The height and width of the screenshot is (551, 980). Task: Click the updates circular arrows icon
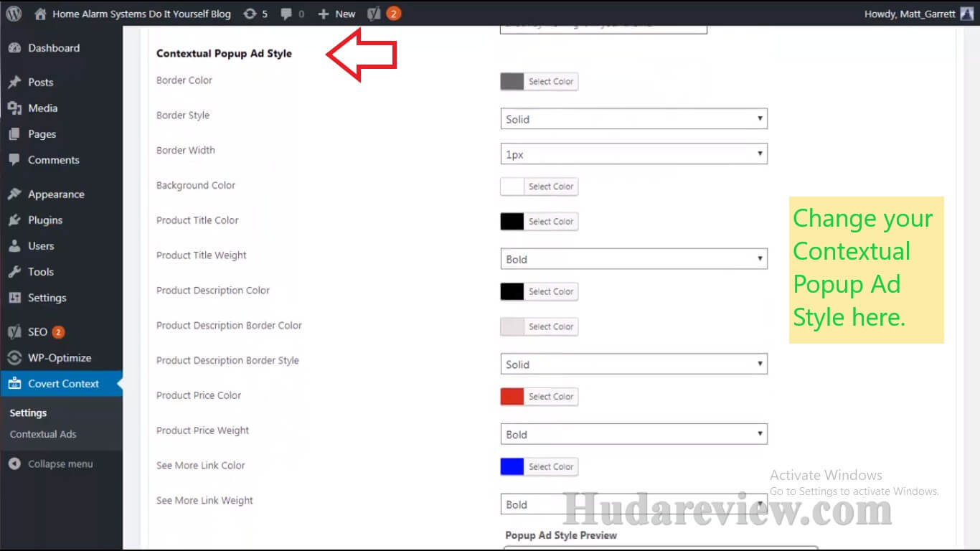pos(250,14)
